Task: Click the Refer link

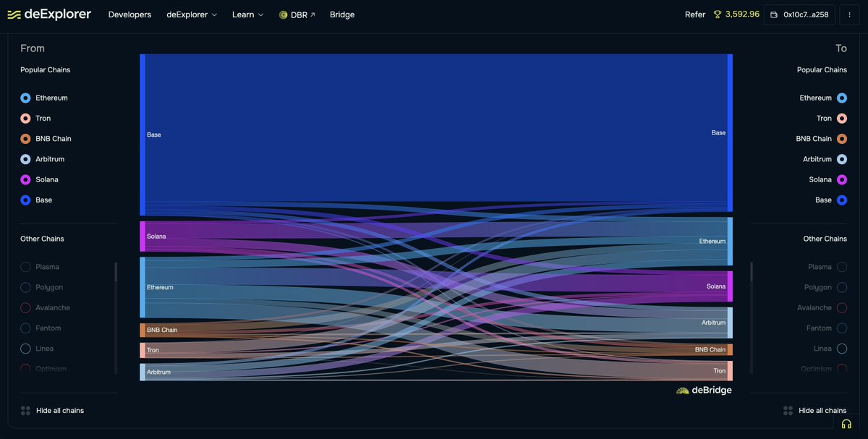Action: click(x=695, y=14)
